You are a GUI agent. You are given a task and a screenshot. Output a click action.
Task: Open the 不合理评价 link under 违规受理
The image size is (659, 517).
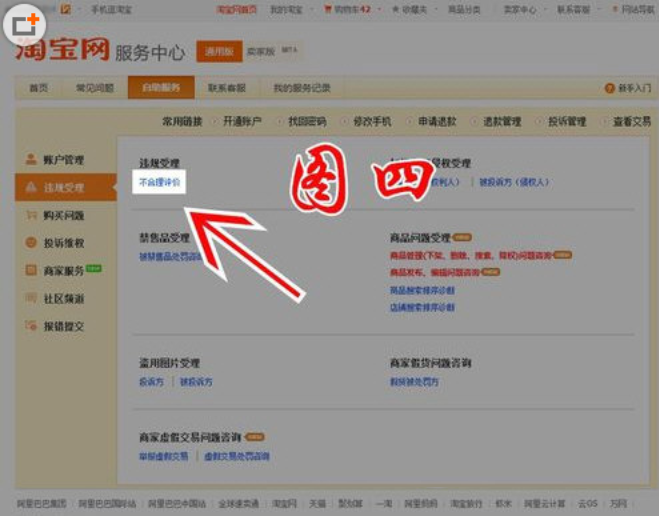coord(159,182)
